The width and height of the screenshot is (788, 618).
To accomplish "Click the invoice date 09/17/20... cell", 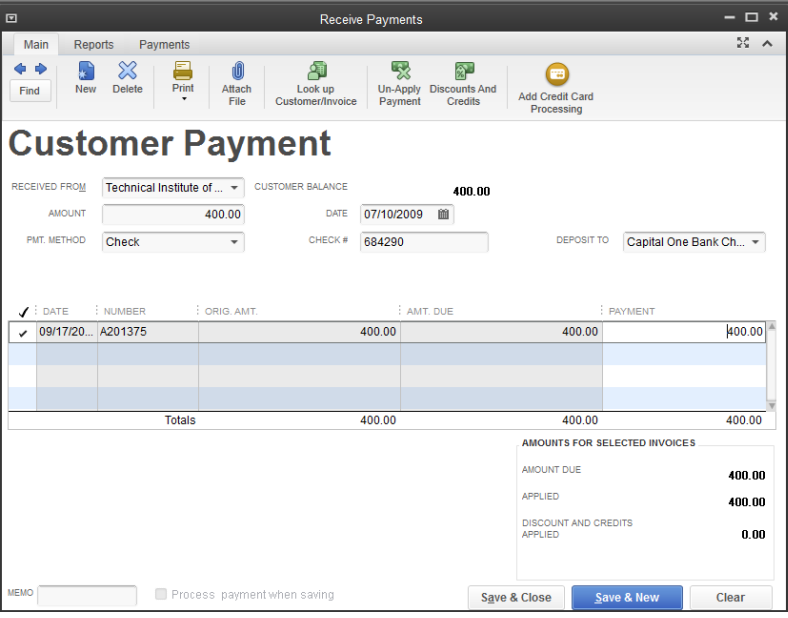I will (67, 332).
